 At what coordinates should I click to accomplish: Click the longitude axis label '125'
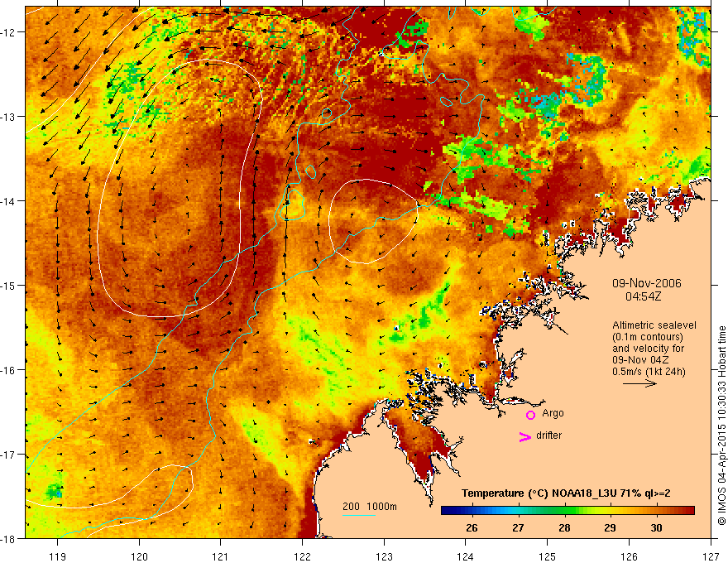pyautogui.click(x=548, y=556)
